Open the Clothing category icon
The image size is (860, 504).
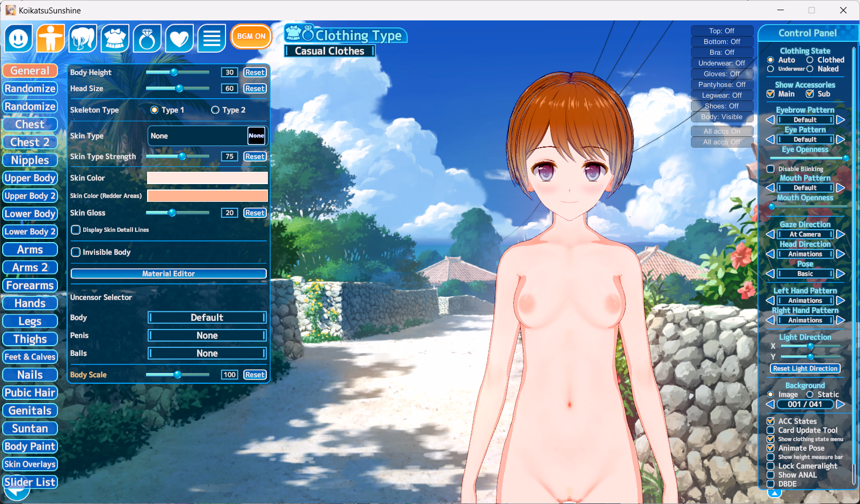pos(115,38)
